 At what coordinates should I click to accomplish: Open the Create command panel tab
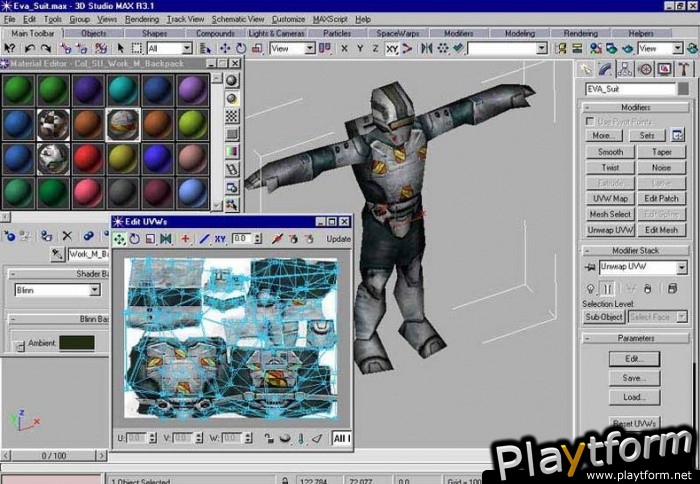click(x=585, y=69)
